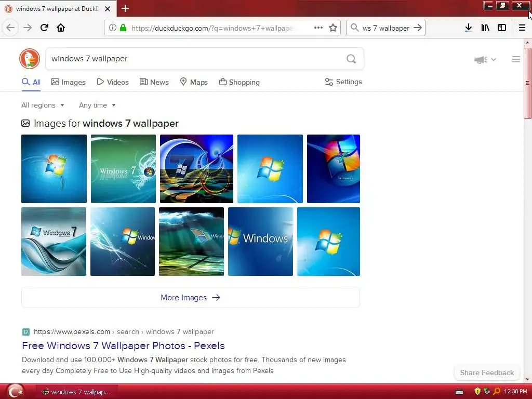This screenshot has width=532, height=399.
Task: Go forward to the next page
Action: 28,28
